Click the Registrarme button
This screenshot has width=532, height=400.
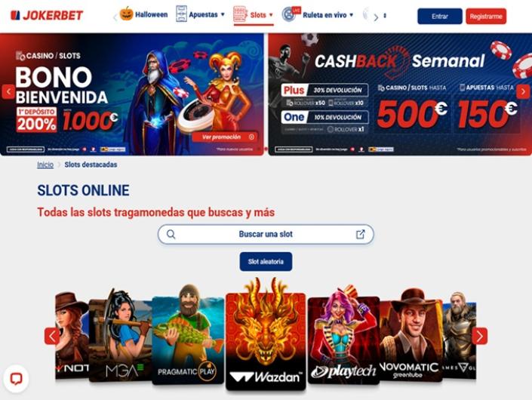click(486, 17)
